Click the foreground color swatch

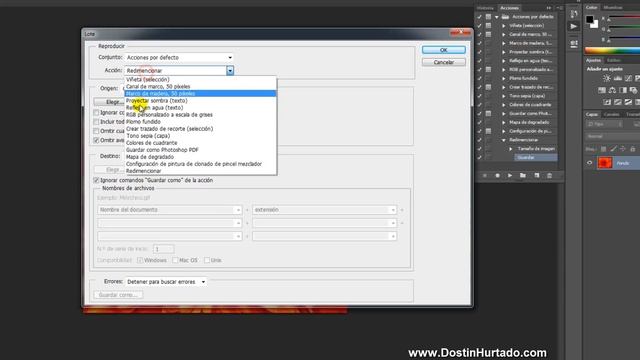pyautogui.click(x=590, y=19)
